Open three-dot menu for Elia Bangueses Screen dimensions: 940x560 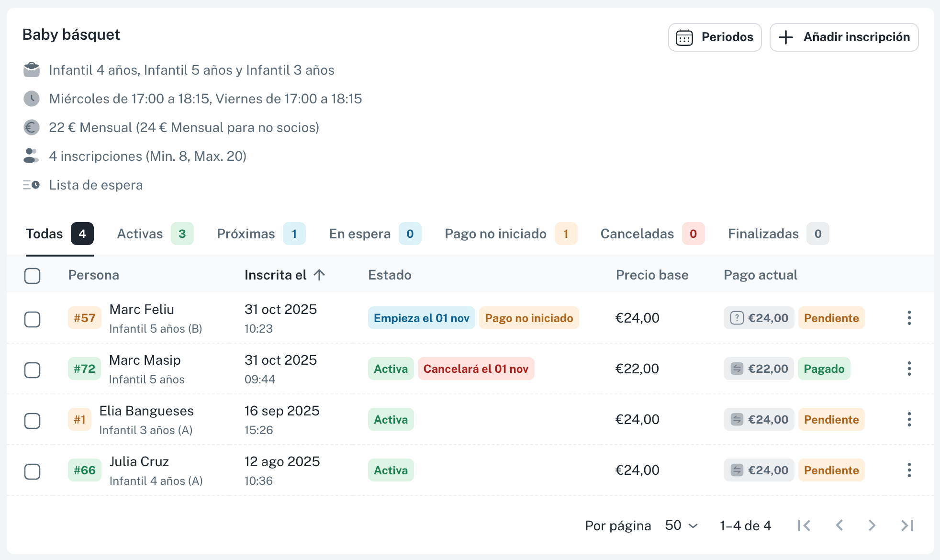click(x=909, y=419)
